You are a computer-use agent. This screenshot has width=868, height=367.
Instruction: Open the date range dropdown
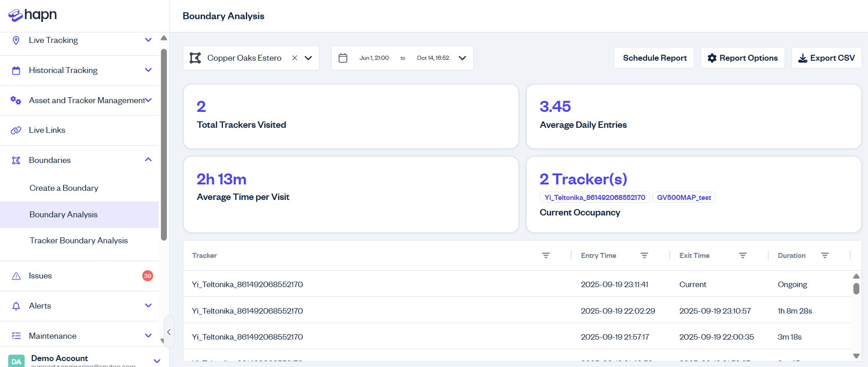pos(462,58)
